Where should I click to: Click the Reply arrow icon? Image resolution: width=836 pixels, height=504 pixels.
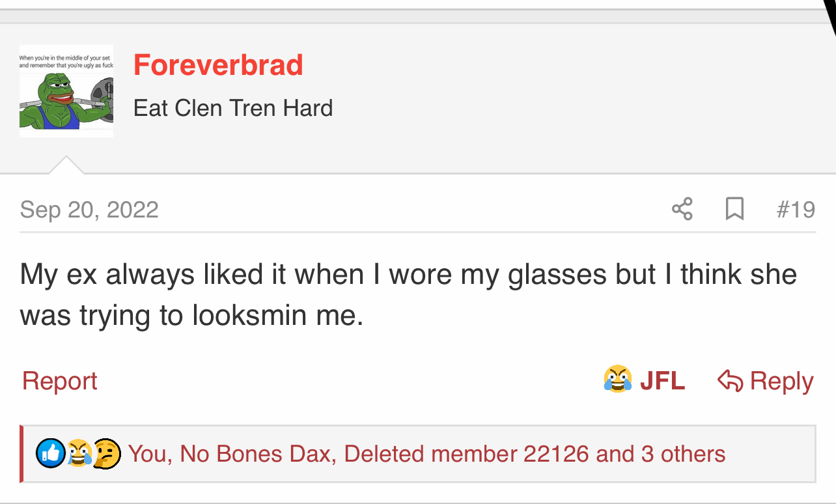(x=730, y=381)
